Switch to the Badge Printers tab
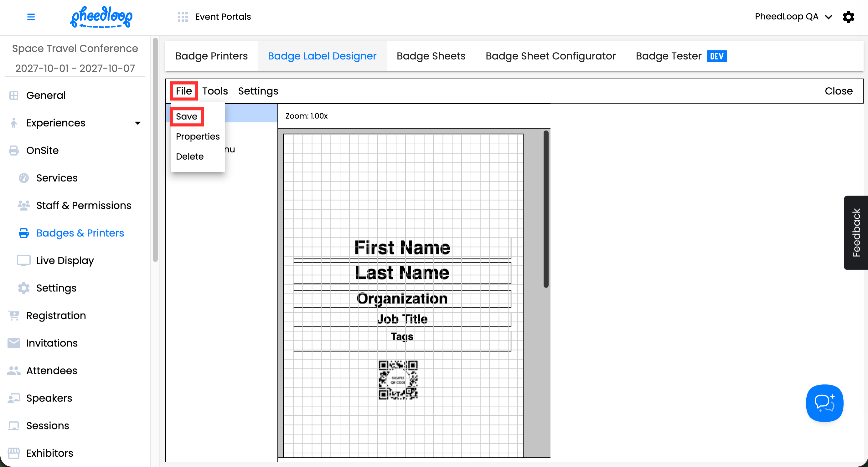The image size is (868, 467). pyautogui.click(x=211, y=56)
